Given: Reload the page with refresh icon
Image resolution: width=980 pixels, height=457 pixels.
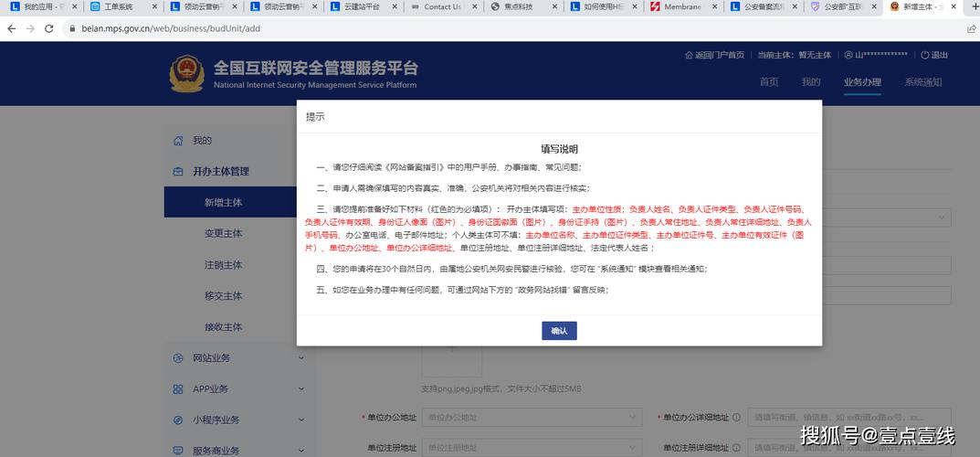Looking at the screenshot, I should tap(49, 28).
